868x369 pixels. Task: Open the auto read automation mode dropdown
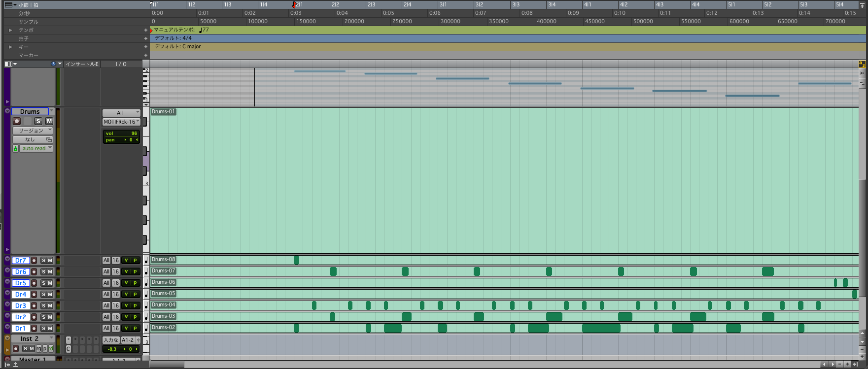click(x=36, y=149)
